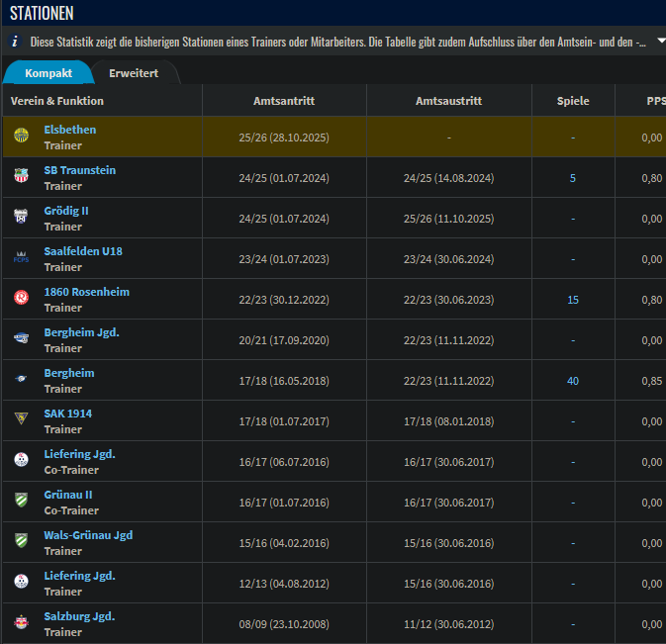666x644 pixels.
Task: Open the 5 games link for Traunstein
Action: [x=573, y=178]
